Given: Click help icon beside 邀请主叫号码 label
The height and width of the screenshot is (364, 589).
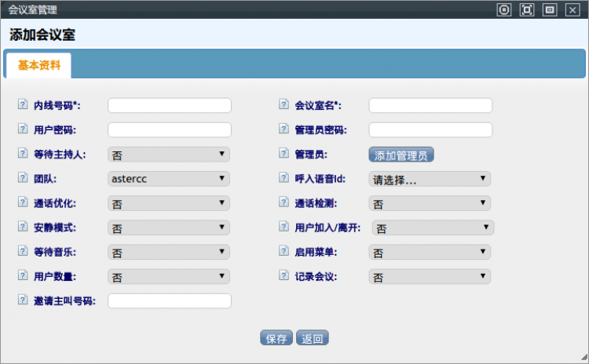Looking at the screenshot, I should point(21,300).
